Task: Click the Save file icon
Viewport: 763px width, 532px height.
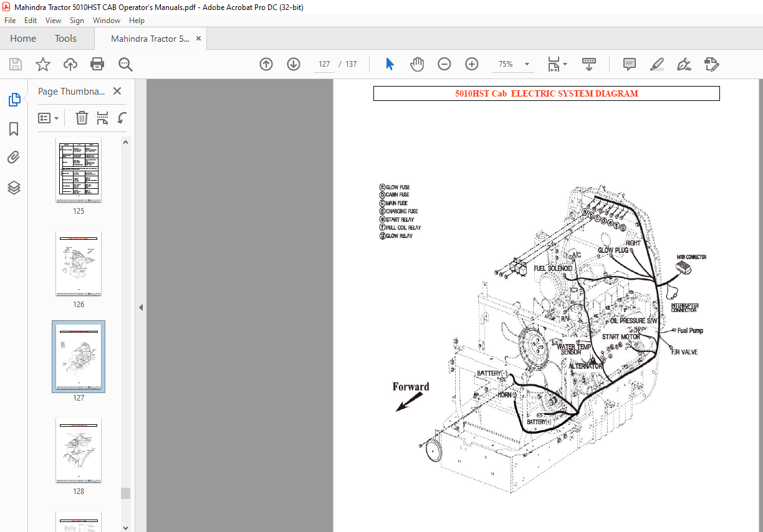Action: pyautogui.click(x=16, y=64)
